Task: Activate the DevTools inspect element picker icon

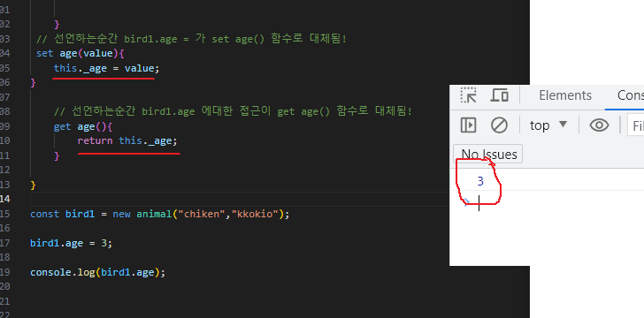Action: [x=468, y=95]
